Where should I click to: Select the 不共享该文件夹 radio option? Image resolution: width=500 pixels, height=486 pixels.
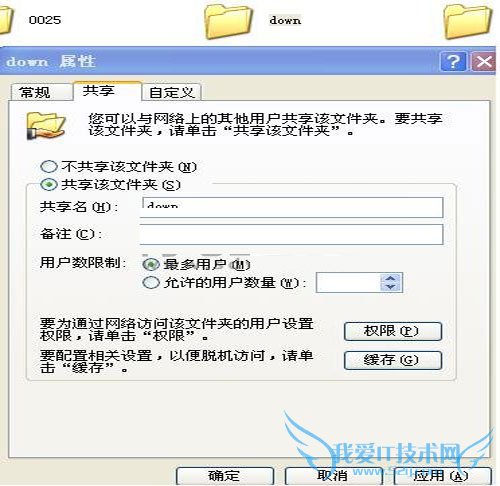pyautogui.click(x=49, y=166)
